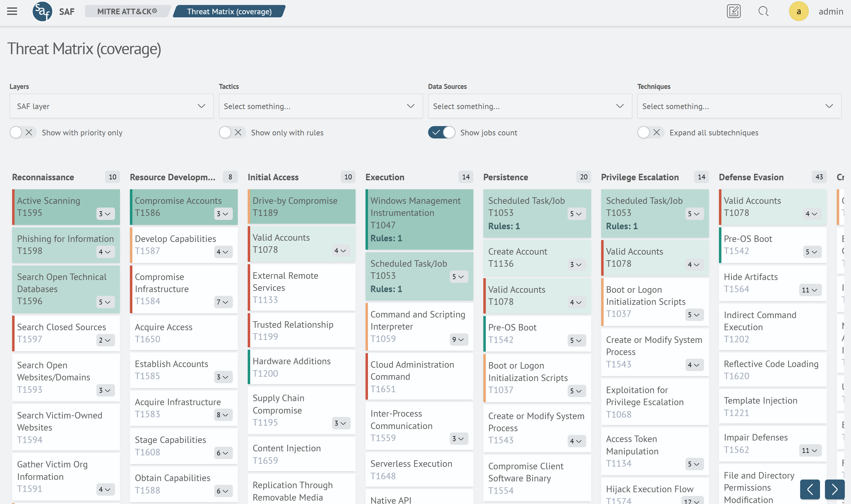This screenshot has height=504, width=851.
Task: Open Drive-by Compromise T1189 technique card
Action: point(301,207)
